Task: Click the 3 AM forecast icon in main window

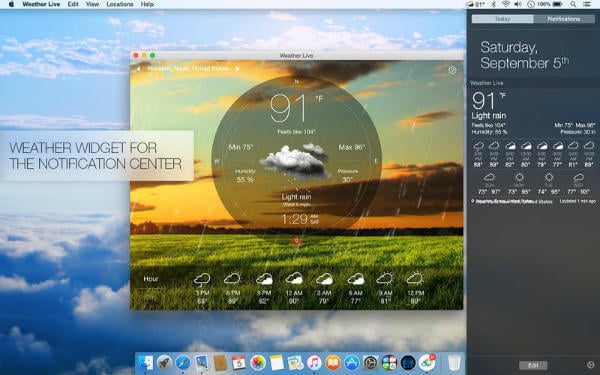Action: point(324,279)
